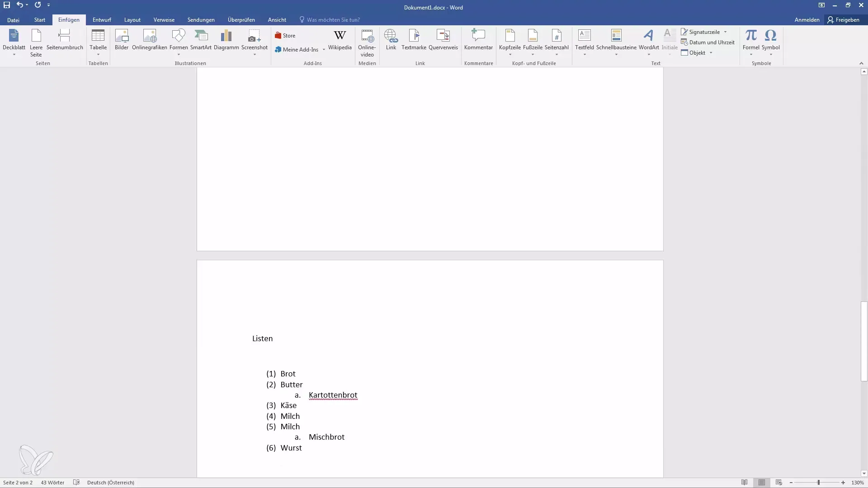Open Fußzeile footer options
Viewport: 868px width, 488px height.
pos(533,42)
